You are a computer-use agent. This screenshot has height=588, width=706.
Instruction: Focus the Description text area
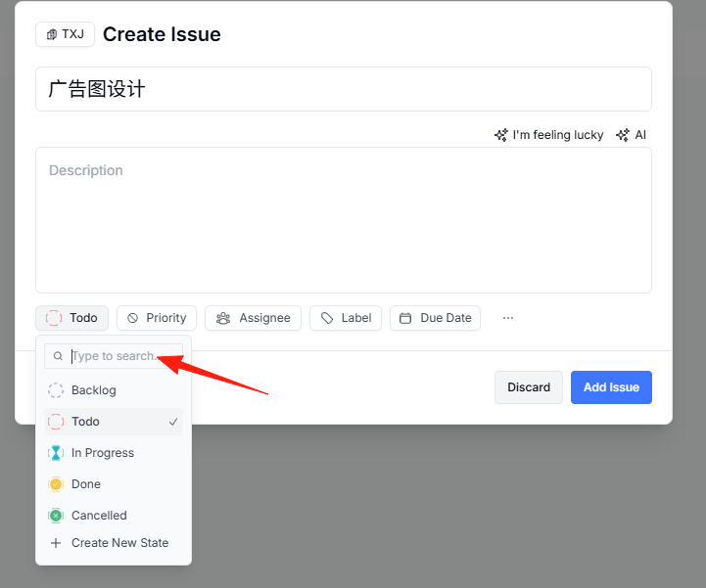coord(344,220)
